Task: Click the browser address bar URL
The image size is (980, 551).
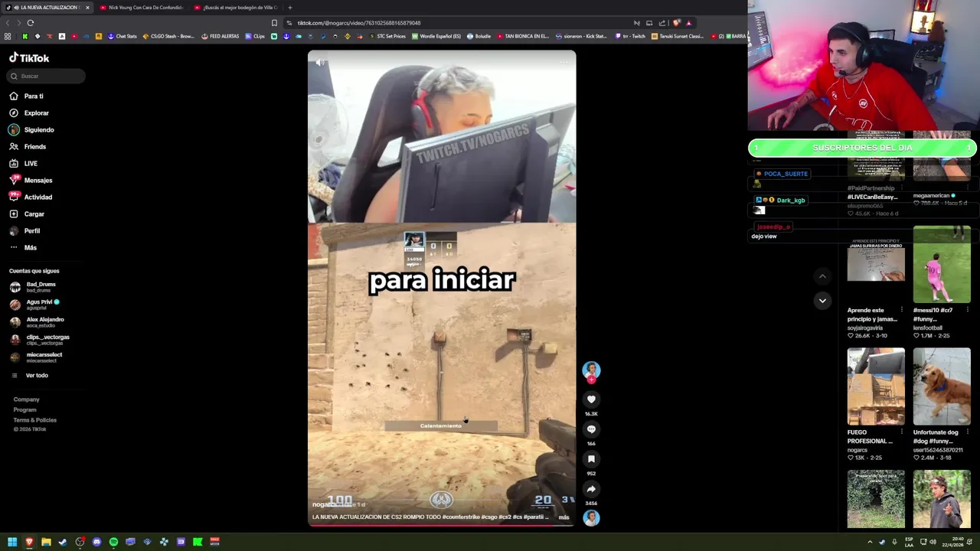Action: tap(358, 23)
